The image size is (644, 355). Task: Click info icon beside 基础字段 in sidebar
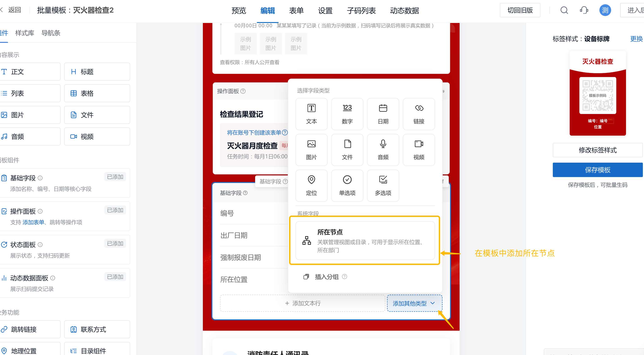tap(40, 178)
